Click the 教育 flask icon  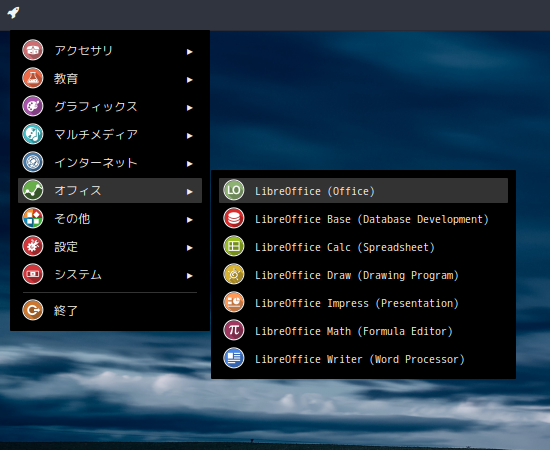pyautogui.click(x=33, y=78)
